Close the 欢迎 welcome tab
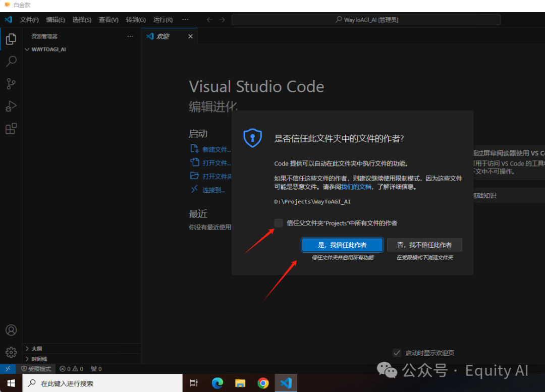The height and width of the screenshot is (392, 545). click(190, 36)
